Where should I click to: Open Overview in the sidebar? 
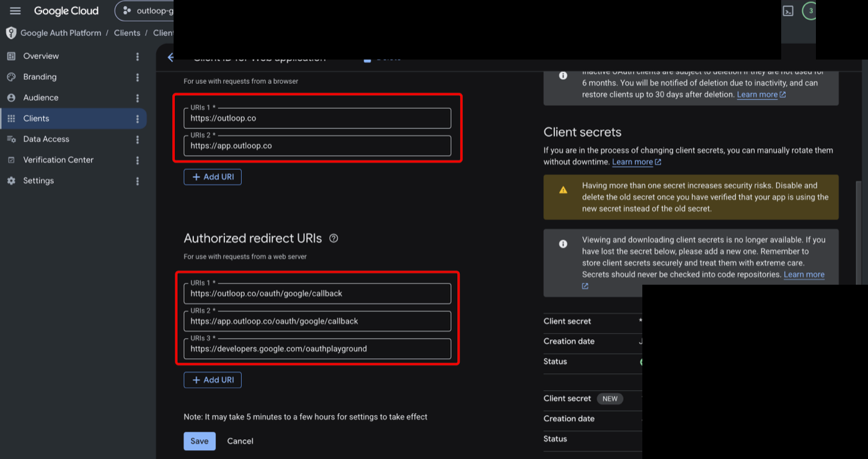coord(41,56)
